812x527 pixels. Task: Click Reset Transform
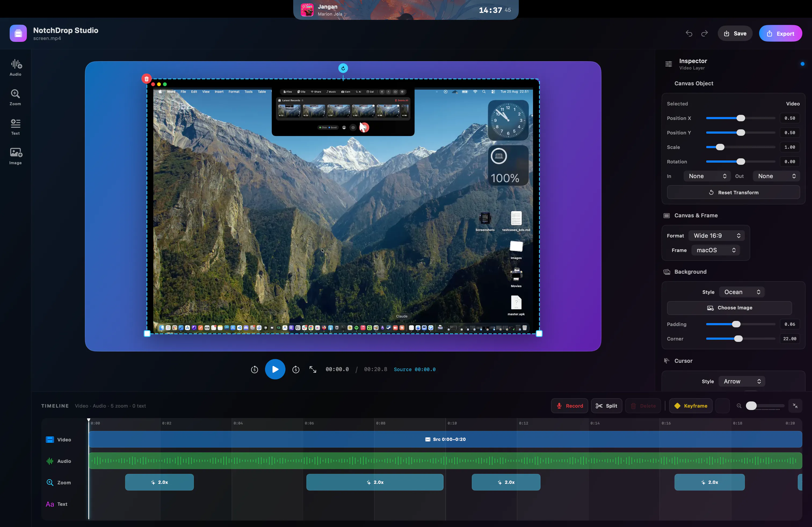(733, 192)
